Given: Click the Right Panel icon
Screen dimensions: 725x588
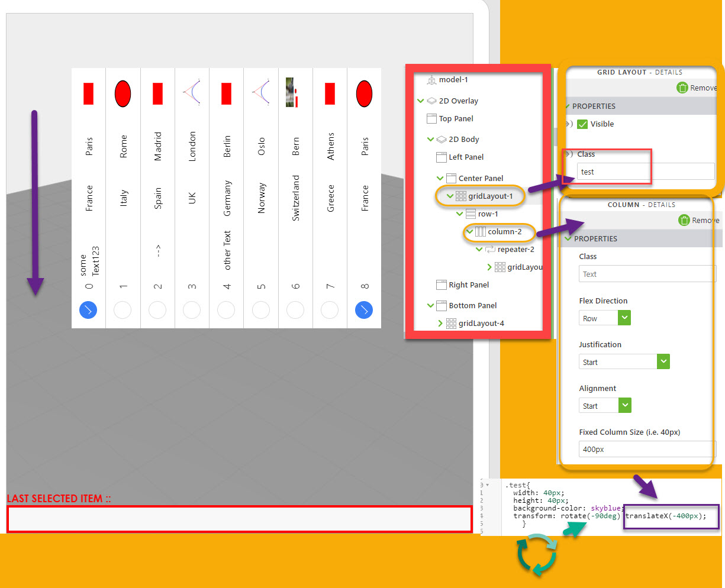Looking at the screenshot, I should pyautogui.click(x=442, y=285).
